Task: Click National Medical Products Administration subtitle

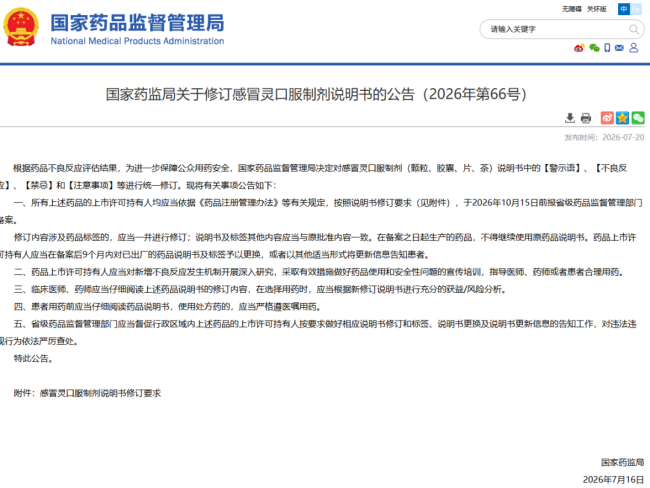Action: pyautogui.click(x=137, y=41)
